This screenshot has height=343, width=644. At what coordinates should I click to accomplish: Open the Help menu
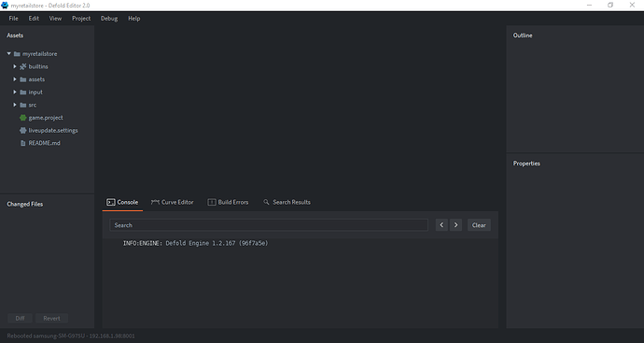(133, 19)
